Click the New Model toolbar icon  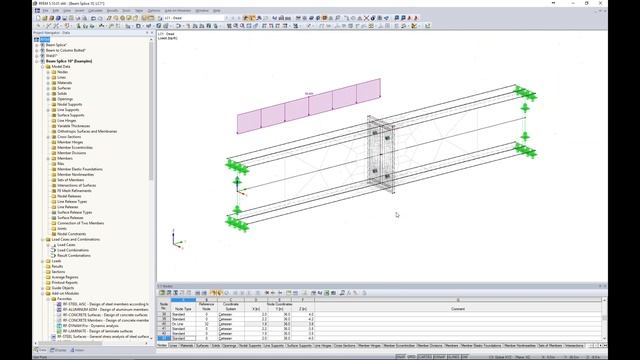[x=38, y=18]
